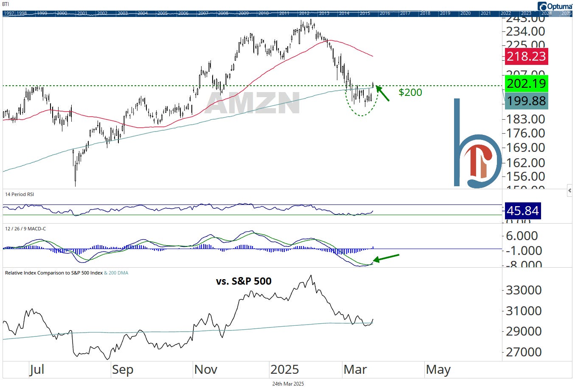The width and height of the screenshot is (575, 392).
Task: Click 6.000 on the MACD axis
Action: click(522, 236)
